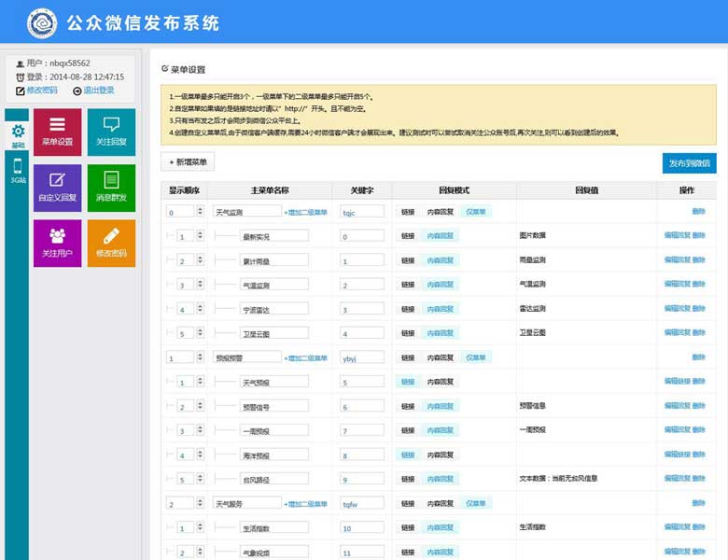Screen dimensions: 728x560
Task: Open the 关注回复 speech bubble tile
Action: point(111,132)
